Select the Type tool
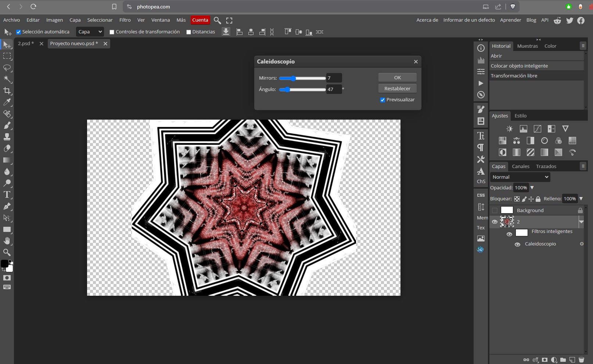 (x=7, y=195)
